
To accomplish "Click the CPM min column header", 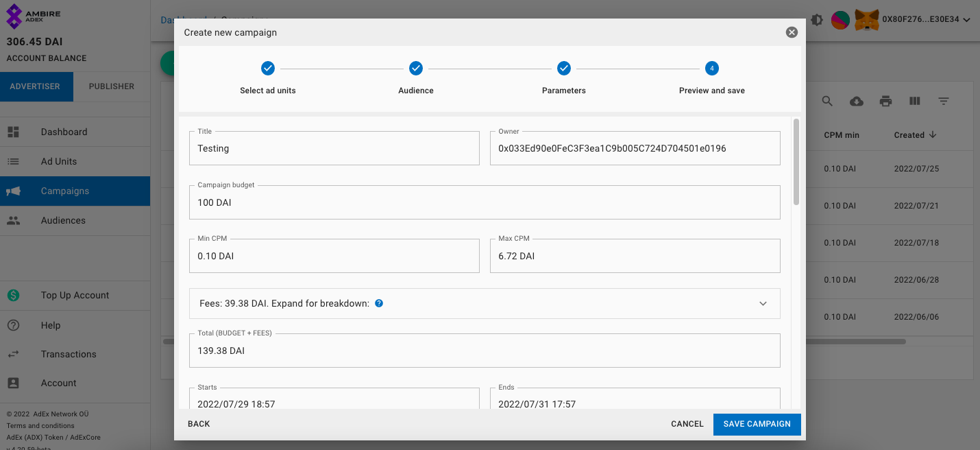I will 842,135.
